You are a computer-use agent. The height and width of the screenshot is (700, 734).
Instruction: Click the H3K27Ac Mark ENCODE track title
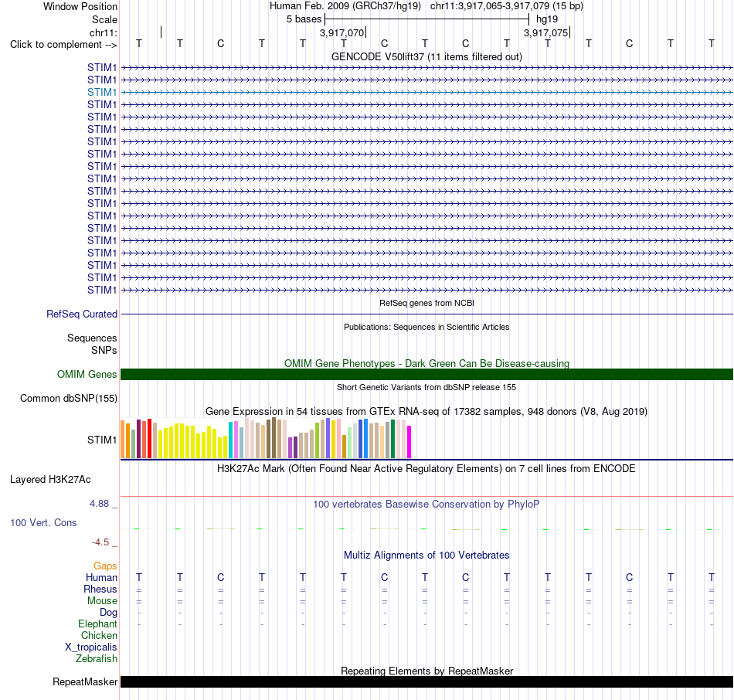point(426,469)
